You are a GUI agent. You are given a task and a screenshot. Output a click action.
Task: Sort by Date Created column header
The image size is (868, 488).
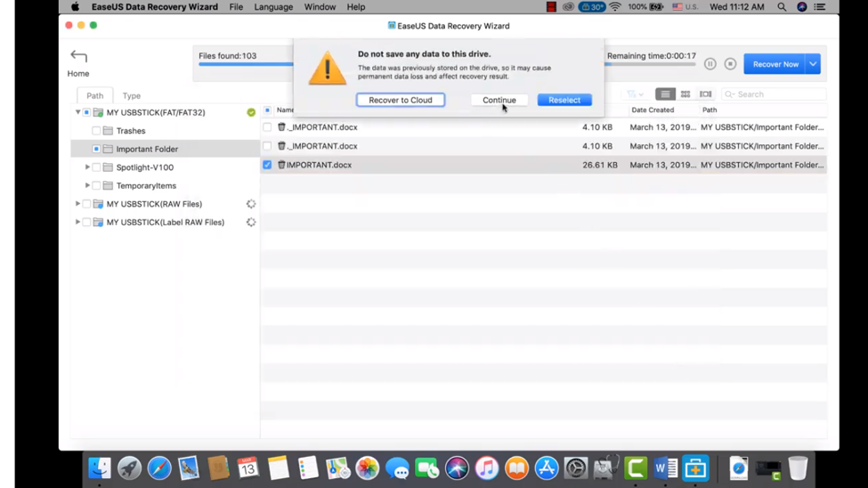(x=653, y=110)
